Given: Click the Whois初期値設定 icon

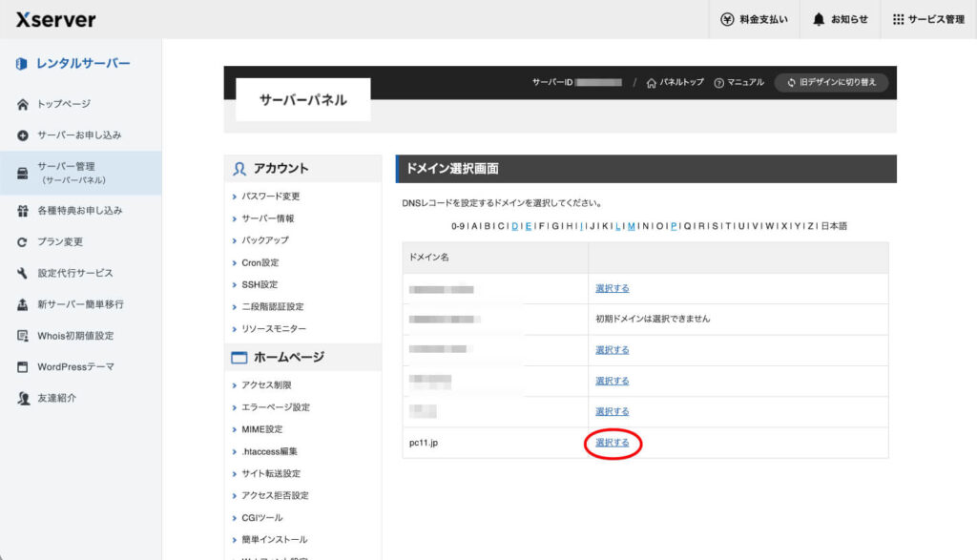Looking at the screenshot, I should pyautogui.click(x=23, y=336).
